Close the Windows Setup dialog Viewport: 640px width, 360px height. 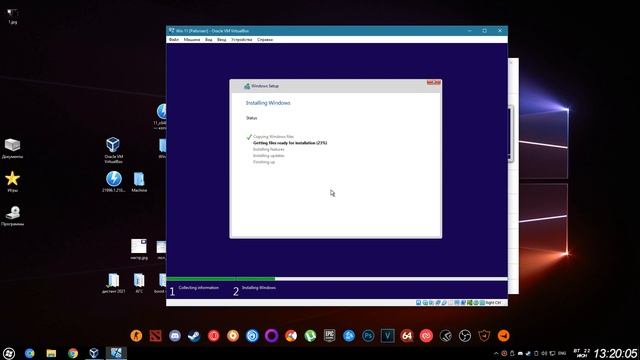[x=433, y=82]
